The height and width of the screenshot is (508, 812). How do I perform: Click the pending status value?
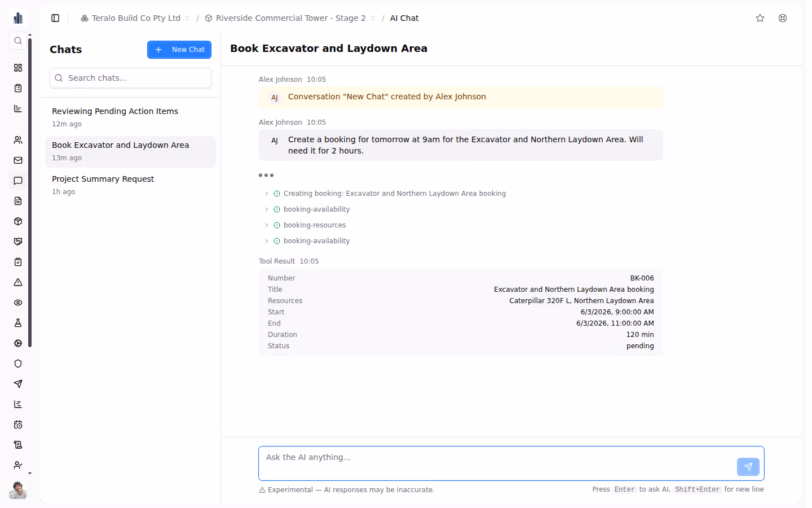click(x=640, y=346)
